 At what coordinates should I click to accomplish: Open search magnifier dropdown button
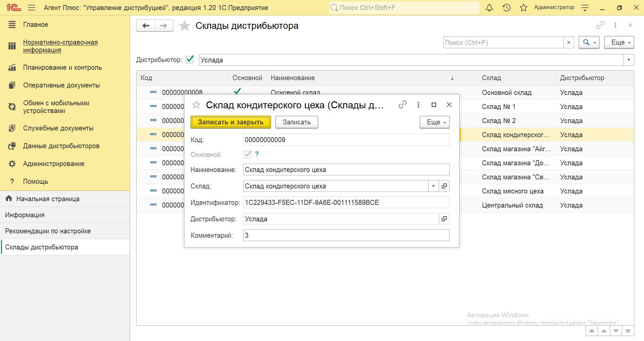(589, 43)
